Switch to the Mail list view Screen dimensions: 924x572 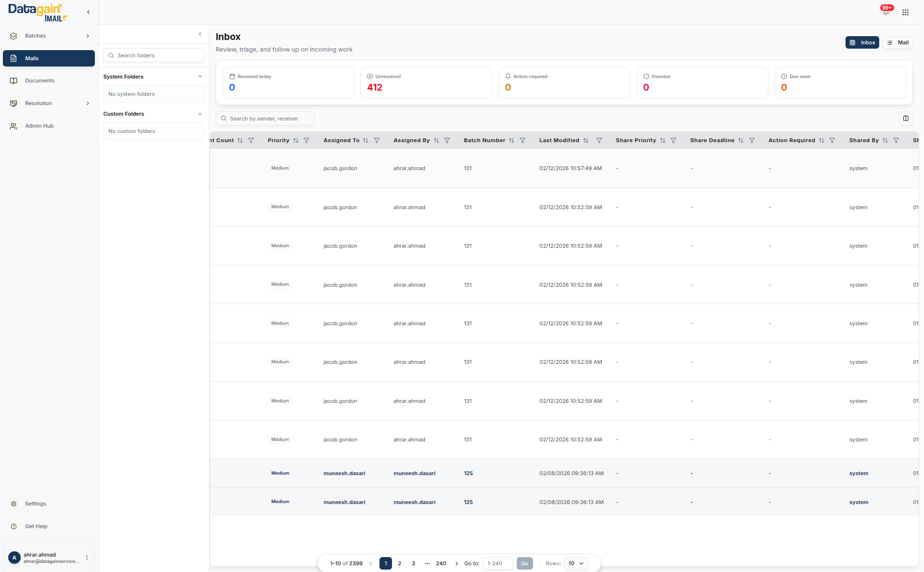(x=898, y=42)
